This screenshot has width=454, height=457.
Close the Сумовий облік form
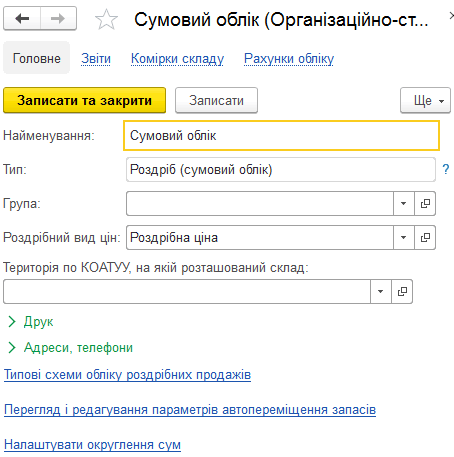click(x=451, y=16)
